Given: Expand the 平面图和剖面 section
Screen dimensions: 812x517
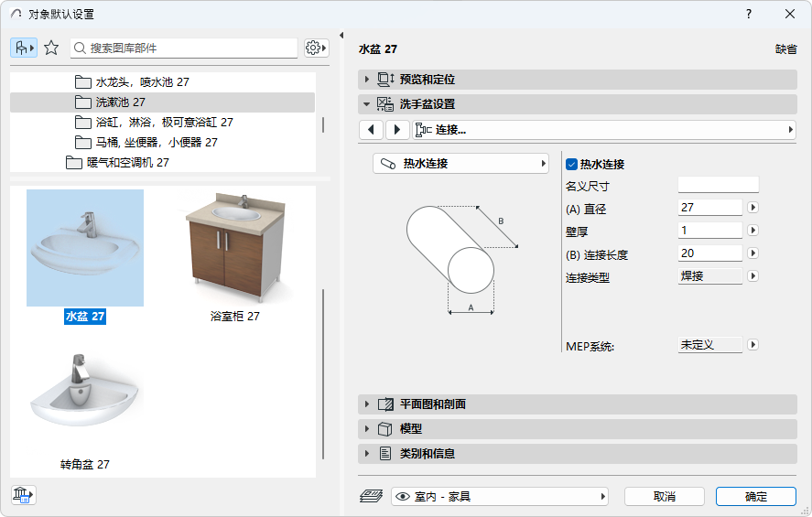Looking at the screenshot, I should pyautogui.click(x=367, y=404).
